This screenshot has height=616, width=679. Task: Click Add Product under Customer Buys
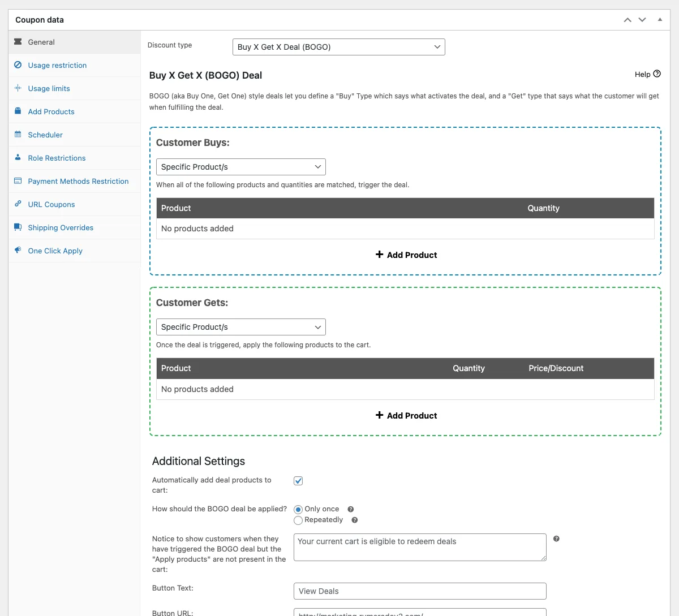(x=406, y=255)
